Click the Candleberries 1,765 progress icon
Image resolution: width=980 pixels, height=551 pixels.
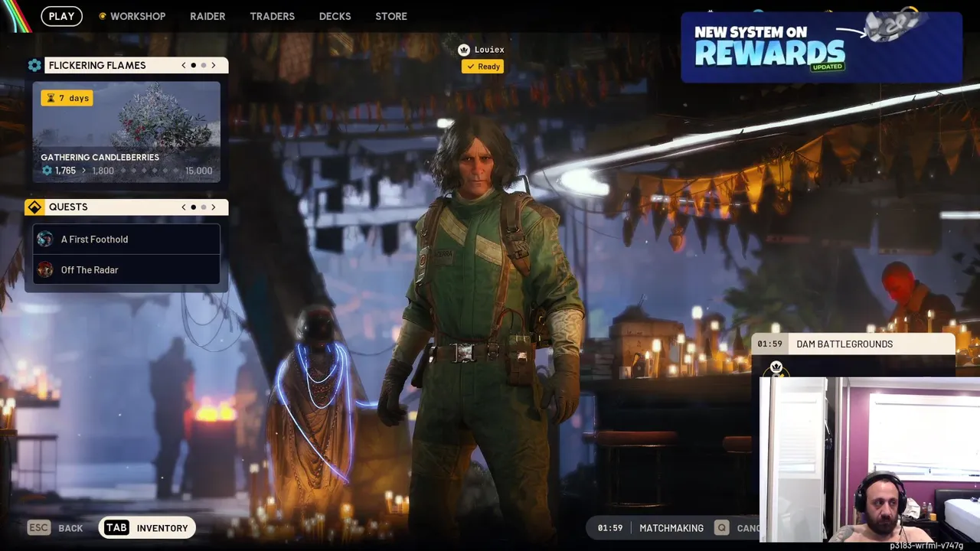(47, 171)
